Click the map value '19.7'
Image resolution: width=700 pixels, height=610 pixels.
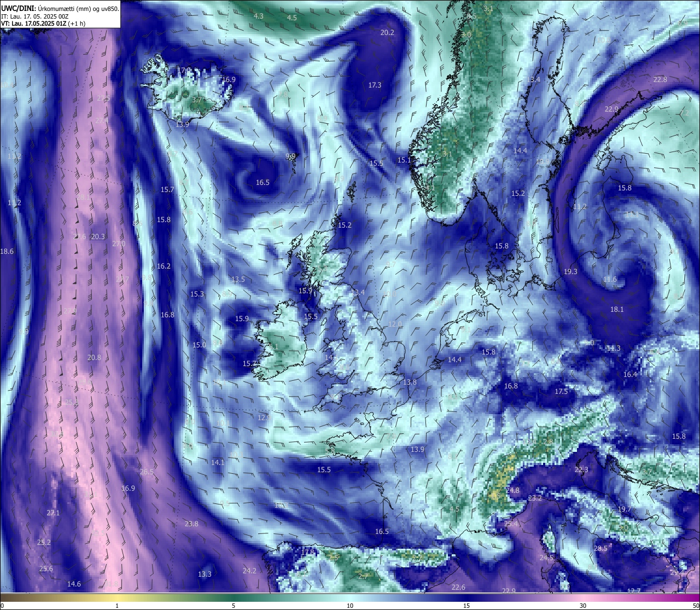(624, 509)
